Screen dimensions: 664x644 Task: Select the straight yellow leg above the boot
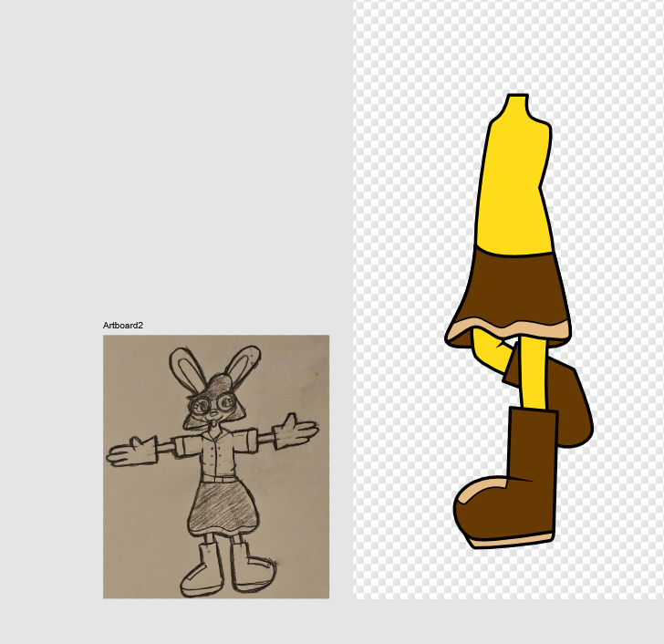click(x=532, y=374)
